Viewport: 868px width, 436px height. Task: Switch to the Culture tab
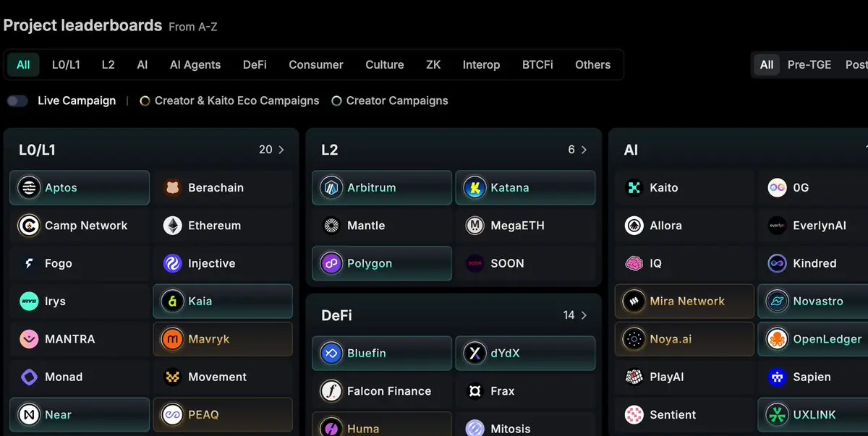click(385, 64)
